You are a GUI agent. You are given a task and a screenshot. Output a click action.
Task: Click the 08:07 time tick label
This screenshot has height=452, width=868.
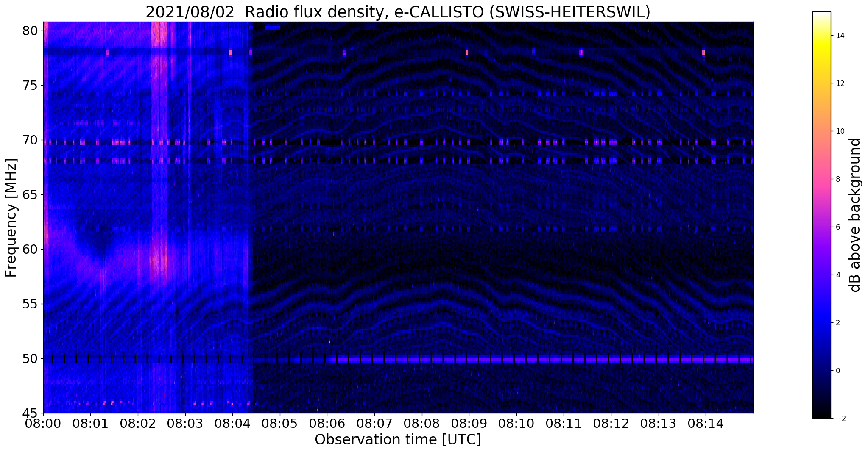(374, 423)
